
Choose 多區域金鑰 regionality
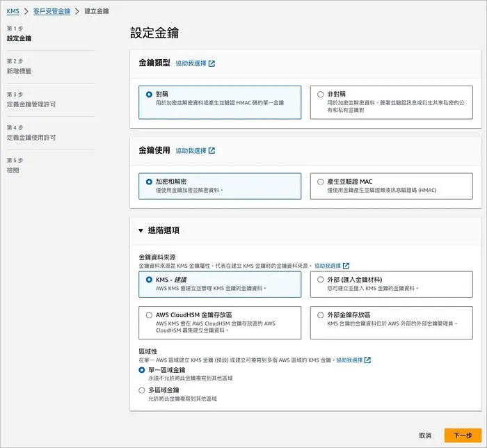(142, 390)
